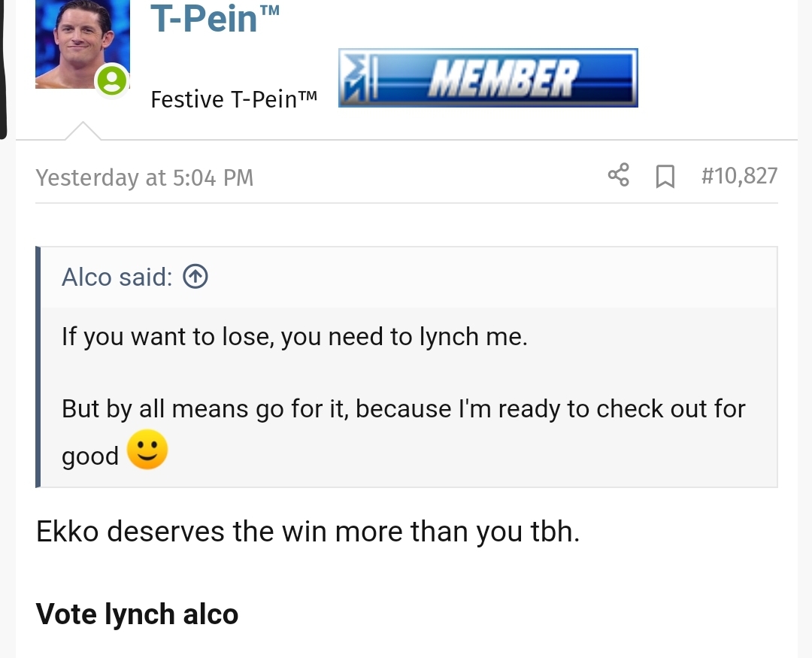
Task: Click the "Alco said:" quote header
Action: [117, 277]
